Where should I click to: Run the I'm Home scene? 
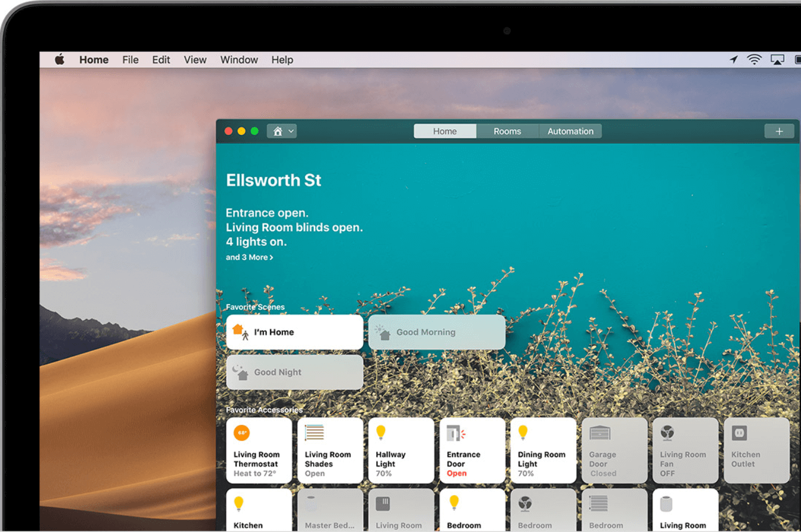pos(294,332)
